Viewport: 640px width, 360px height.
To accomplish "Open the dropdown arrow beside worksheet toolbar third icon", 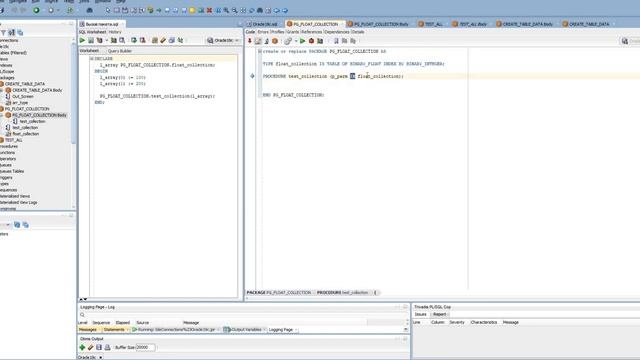I will 107,40.
